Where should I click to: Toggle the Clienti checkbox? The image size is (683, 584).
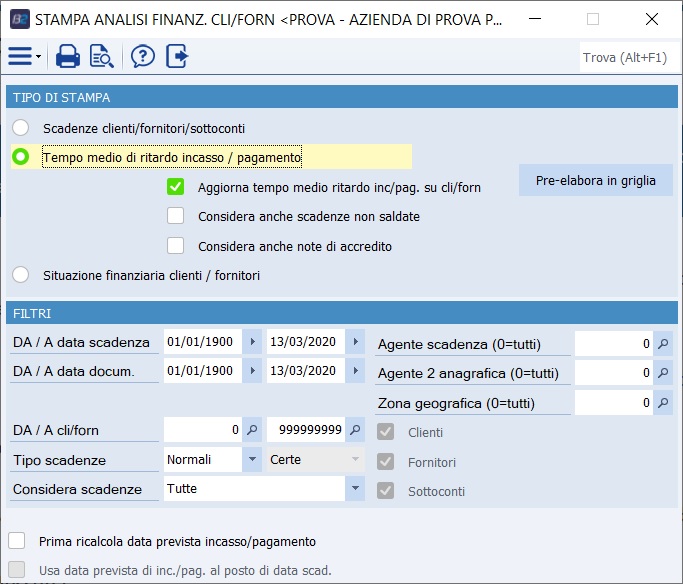[385, 432]
